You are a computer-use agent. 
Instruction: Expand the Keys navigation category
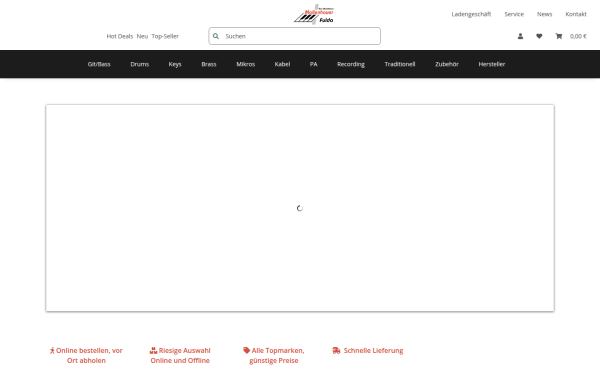tap(175, 64)
